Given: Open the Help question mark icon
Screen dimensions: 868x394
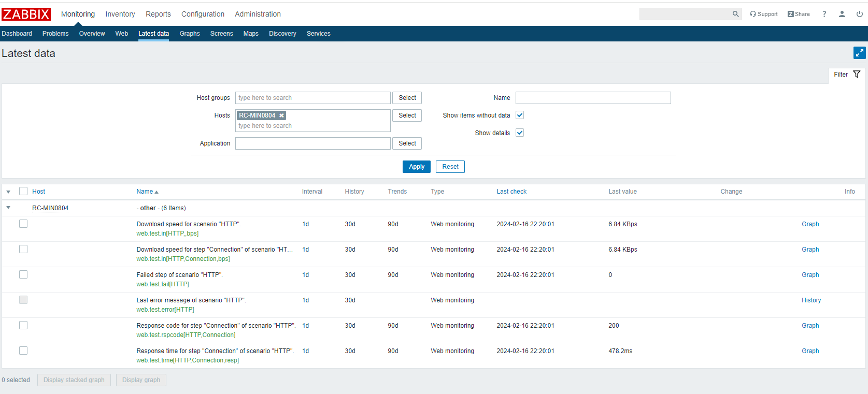Looking at the screenshot, I should [824, 14].
